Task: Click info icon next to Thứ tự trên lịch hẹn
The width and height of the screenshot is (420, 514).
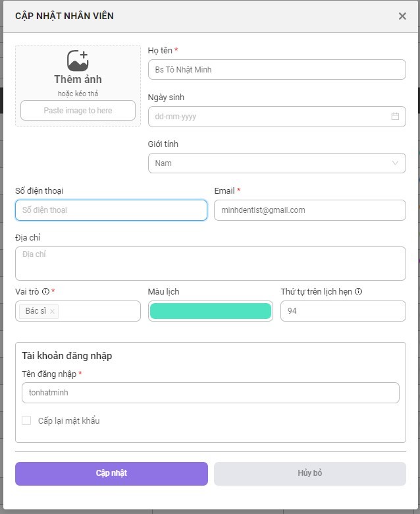Action: 359,291
